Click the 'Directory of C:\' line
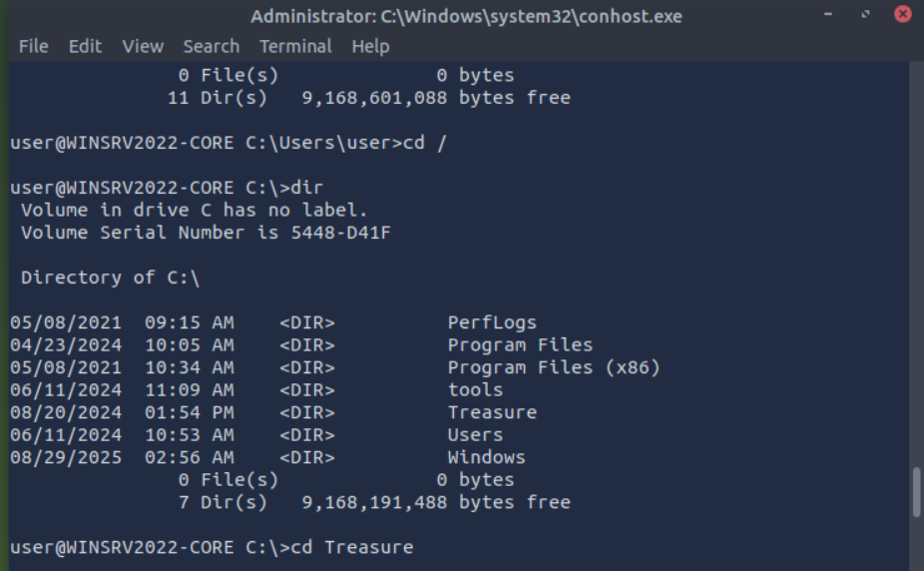Viewport: 924px width, 571px height. (x=110, y=279)
